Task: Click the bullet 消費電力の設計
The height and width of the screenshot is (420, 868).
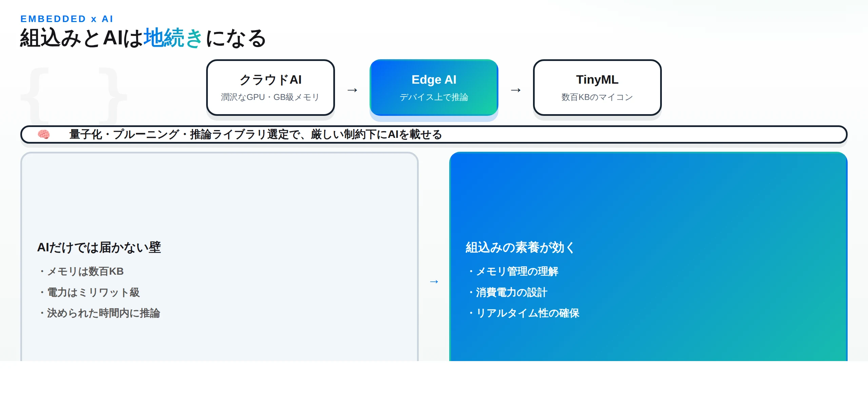Action: pos(508,292)
